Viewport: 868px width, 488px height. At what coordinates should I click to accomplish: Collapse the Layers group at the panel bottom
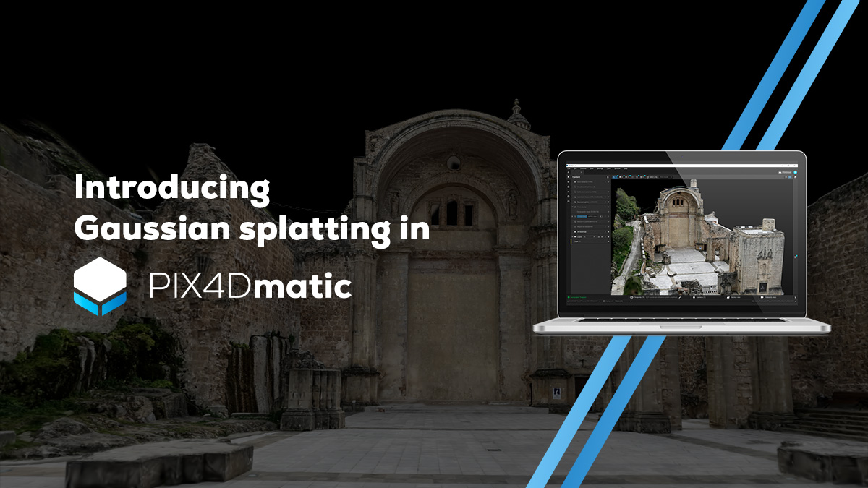point(573,236)
